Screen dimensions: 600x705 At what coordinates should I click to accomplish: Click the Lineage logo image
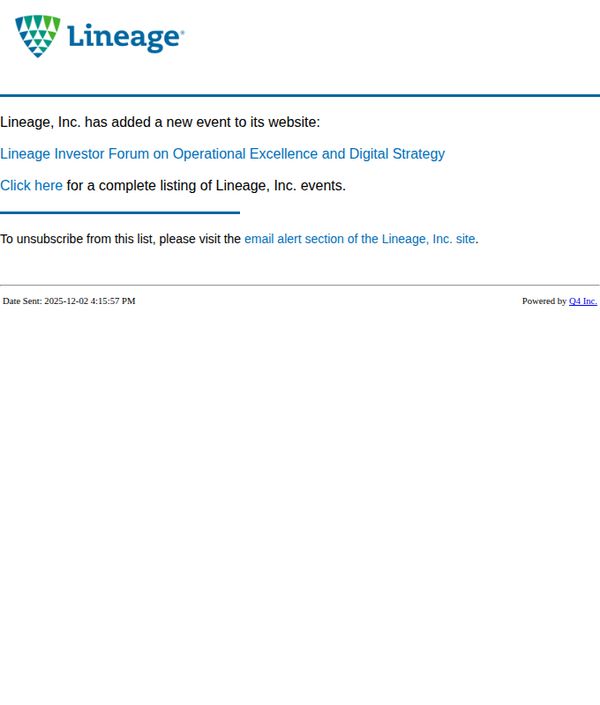(99, 36)
